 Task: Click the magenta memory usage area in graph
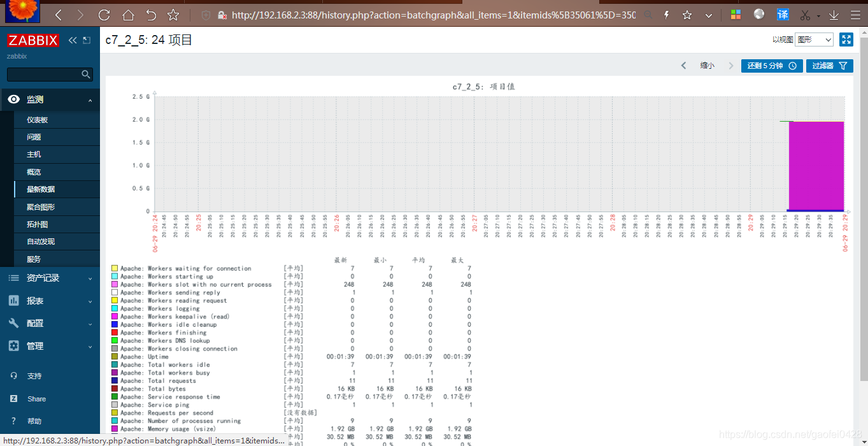(x=816, y=166)
